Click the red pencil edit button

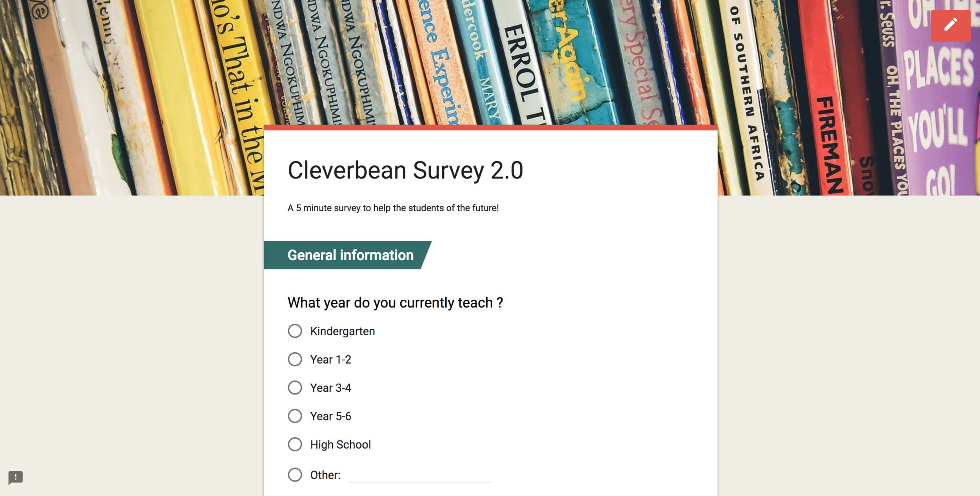click(951, 25)
